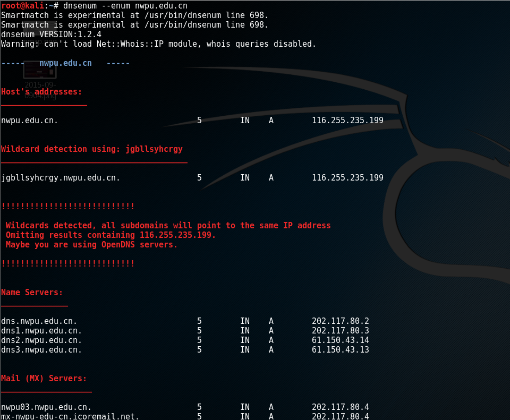Click the 'Host's addresses:' heading
Screen dimensions: 510x420
click(41, 92)
